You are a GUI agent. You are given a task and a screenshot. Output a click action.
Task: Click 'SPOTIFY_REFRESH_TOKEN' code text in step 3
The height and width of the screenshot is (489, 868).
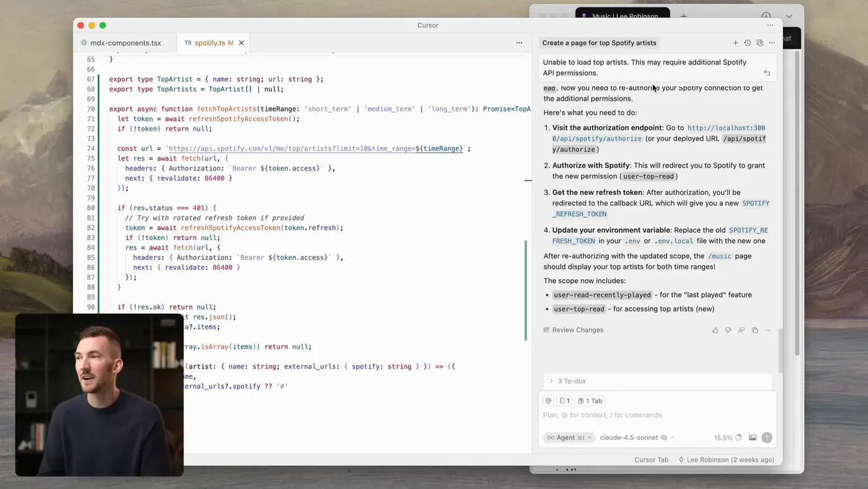point(661,209)
